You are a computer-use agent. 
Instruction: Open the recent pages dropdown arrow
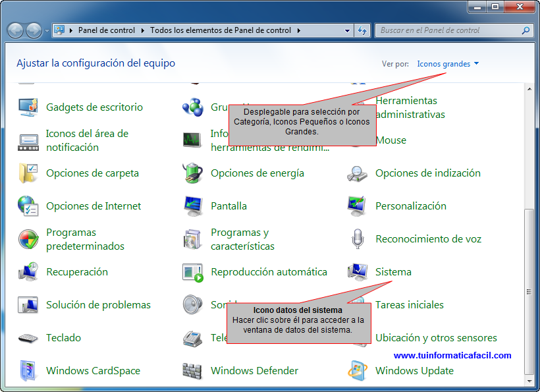click(x=47, y=31)
